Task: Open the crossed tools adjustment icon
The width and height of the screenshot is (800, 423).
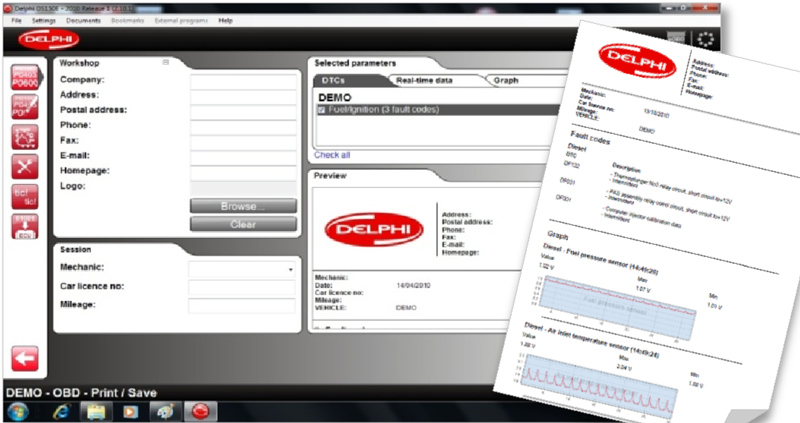Action: (25, 167)
